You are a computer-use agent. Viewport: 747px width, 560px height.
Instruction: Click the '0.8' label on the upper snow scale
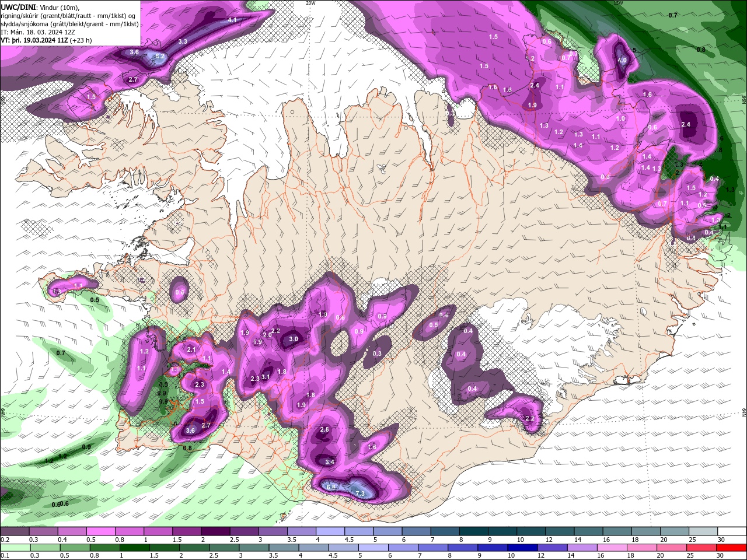tap(120, 540)
